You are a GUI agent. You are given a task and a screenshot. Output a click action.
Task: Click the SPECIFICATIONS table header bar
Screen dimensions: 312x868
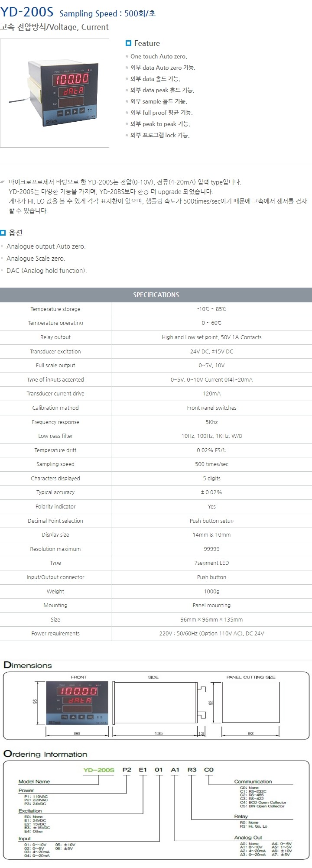click(156, 295)
